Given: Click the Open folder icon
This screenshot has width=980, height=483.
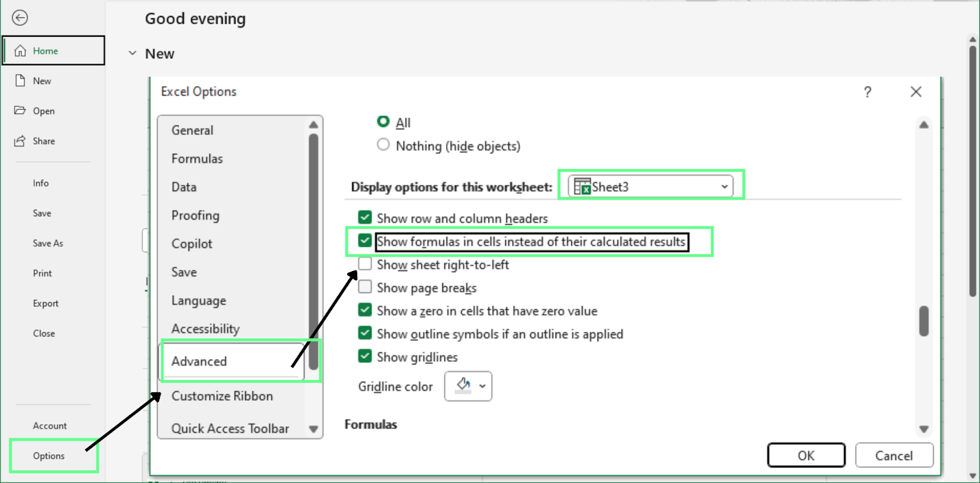Looking at the screenshot, I should pyautogui.click(x=20, y=110).
